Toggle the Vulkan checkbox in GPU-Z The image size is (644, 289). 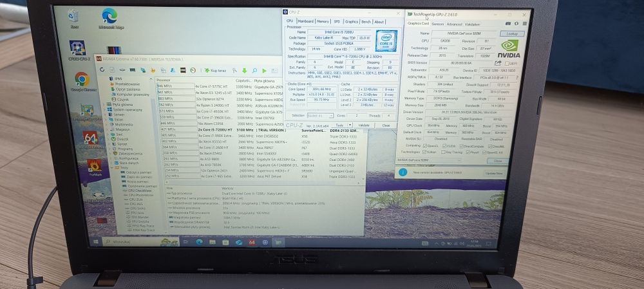pos(424,153)
